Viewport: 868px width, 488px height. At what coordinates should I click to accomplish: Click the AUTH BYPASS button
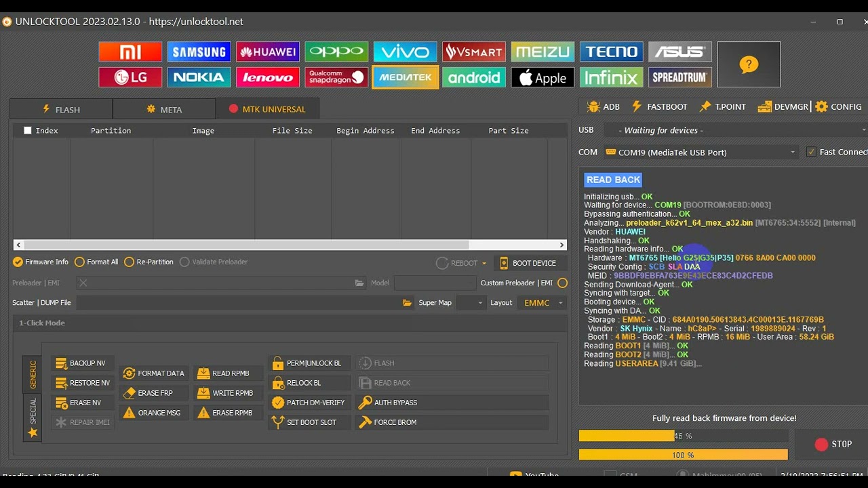click(x=452, y=403)
